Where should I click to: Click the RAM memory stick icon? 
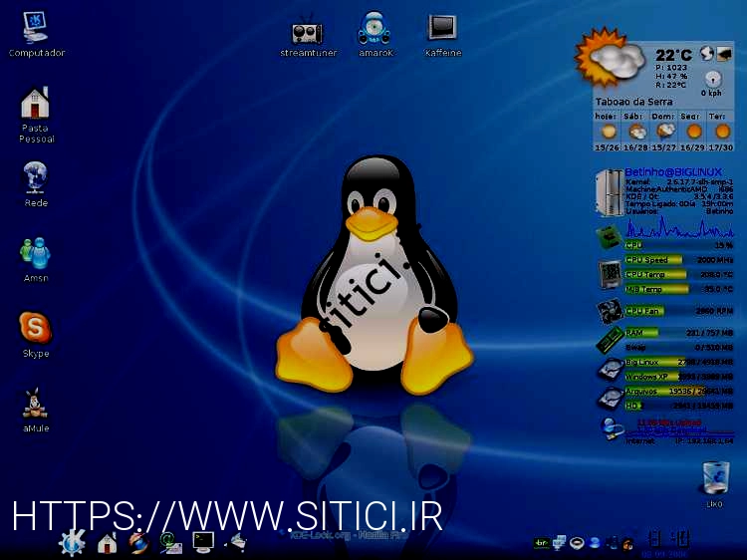pyautogui.click(x=610, y=341)
